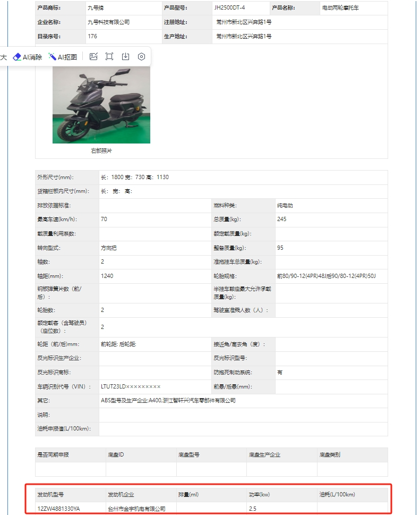The width and height of the screenshot is (420, 515).
Task: Select the product model JH2500DT-4 cell
Action: (x=229, y=8)
